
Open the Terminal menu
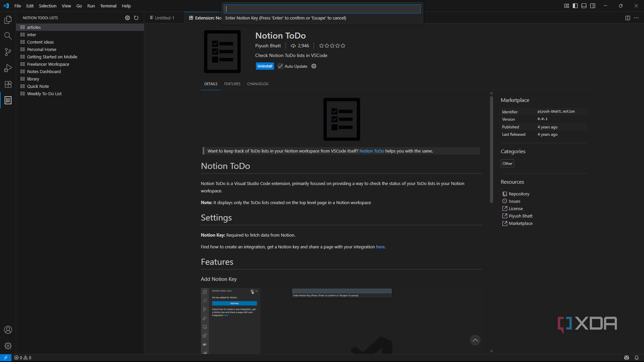[x=108, y=6]
